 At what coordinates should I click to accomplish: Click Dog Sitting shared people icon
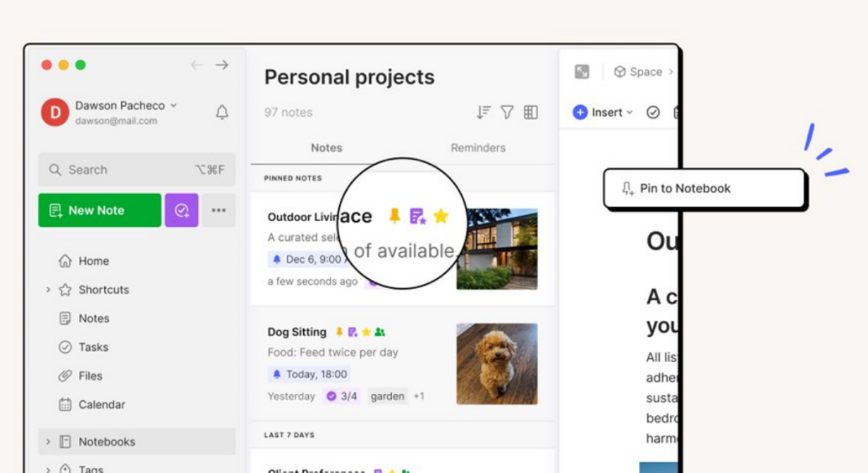(380, 332)
